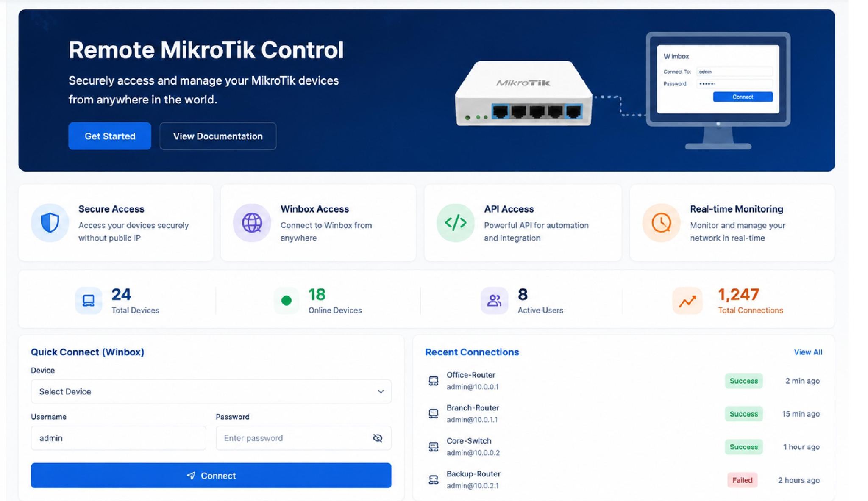Open View Documentation
This screenshot has height=501, width=868.
(218, 136)
